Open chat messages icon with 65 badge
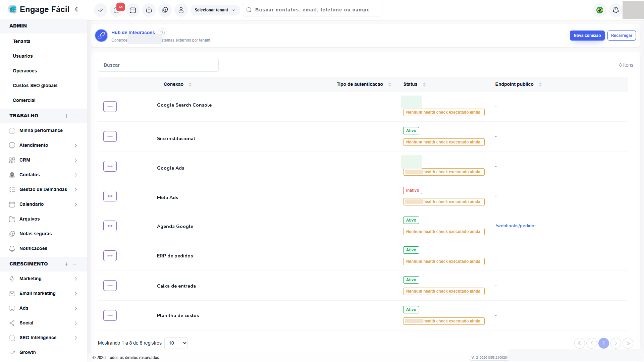Image resolution: width=644 pixels, height=362 pixels. coord(117,10)
